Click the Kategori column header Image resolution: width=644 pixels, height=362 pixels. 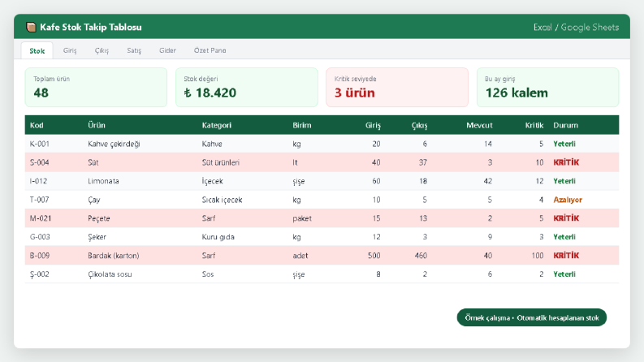pos(217,125)
